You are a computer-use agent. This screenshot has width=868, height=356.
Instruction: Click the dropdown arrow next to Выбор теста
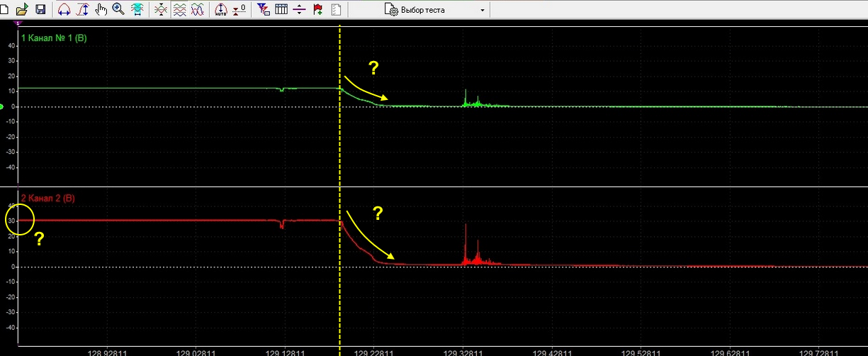tap(483, 11)
